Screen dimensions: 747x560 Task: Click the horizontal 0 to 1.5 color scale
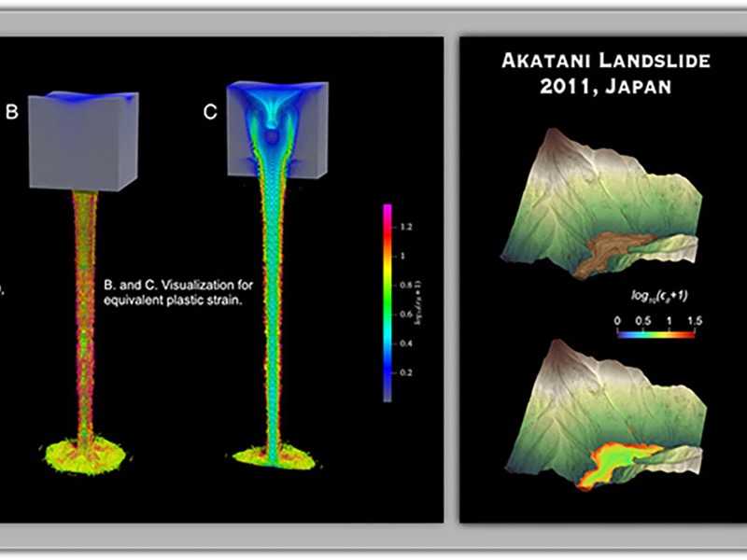tap(655, 335)
